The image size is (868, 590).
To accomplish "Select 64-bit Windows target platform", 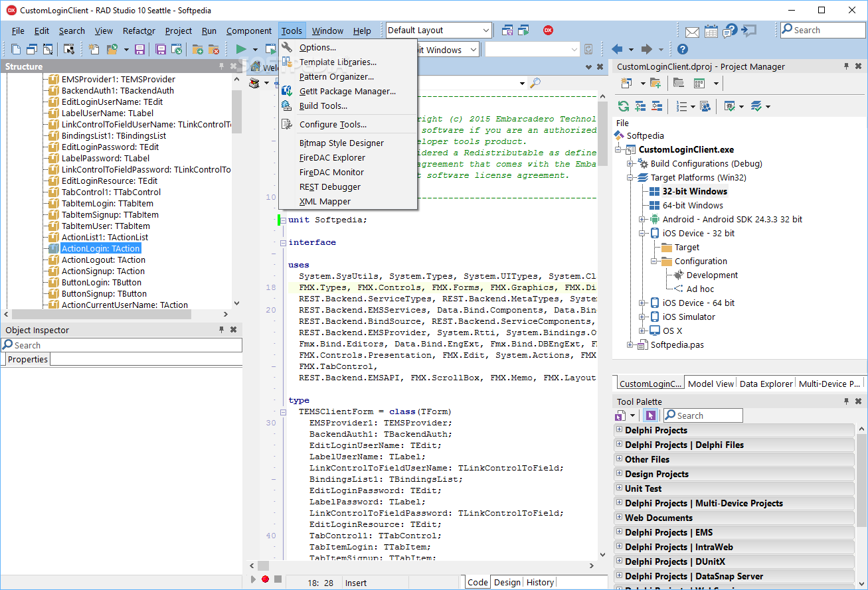I will pos(692,205).
